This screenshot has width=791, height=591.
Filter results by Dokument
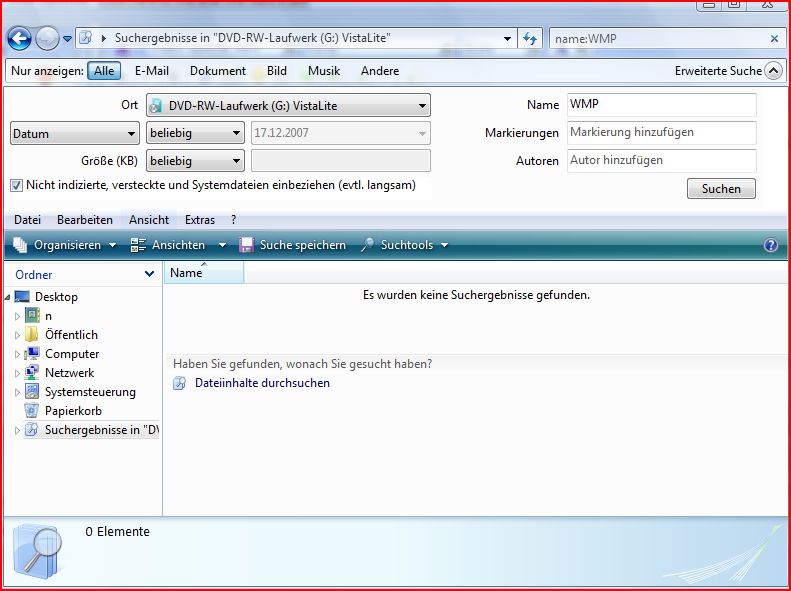218,71
